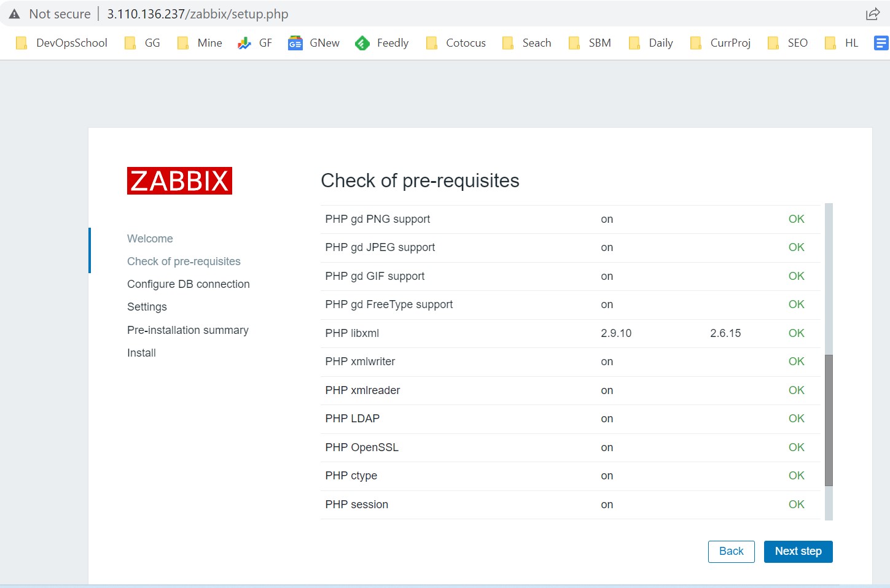Open the GNew bookmark

[x=314, y=43]
